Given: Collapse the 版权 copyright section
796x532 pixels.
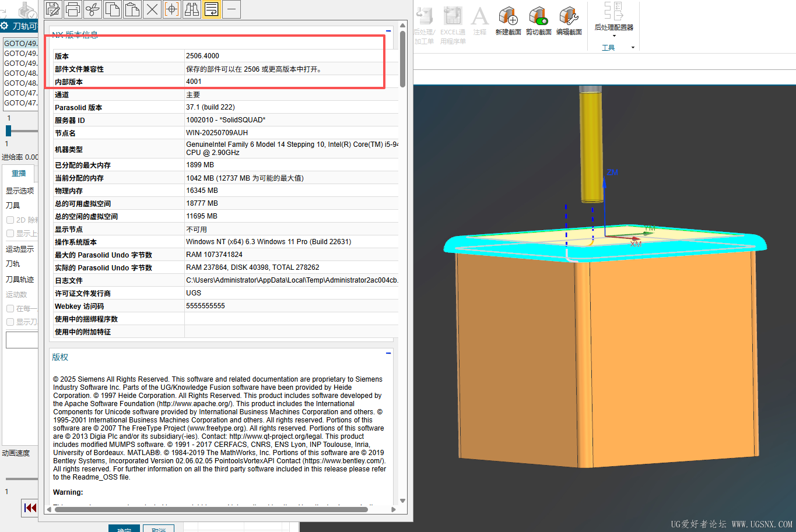Looking at the screenshot, I should tap(388, 353).
